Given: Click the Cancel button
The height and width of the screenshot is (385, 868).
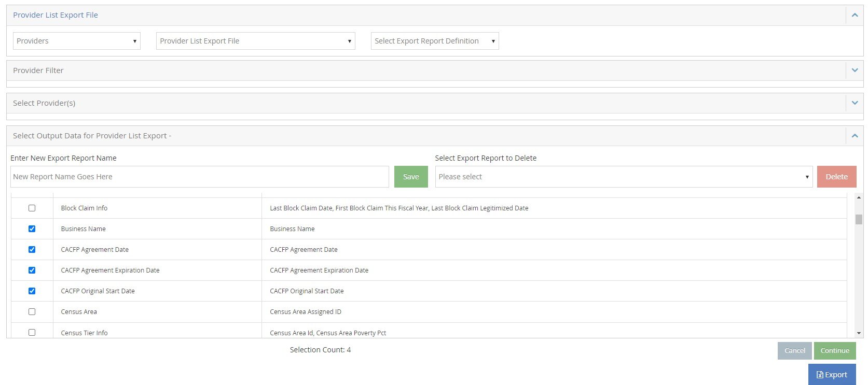Looking at the screenshot, I should pyautogui.click(x=794, y=351).
